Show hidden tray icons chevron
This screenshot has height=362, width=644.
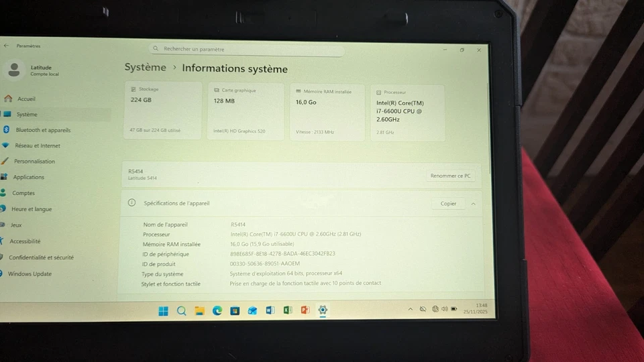(411, 309)
